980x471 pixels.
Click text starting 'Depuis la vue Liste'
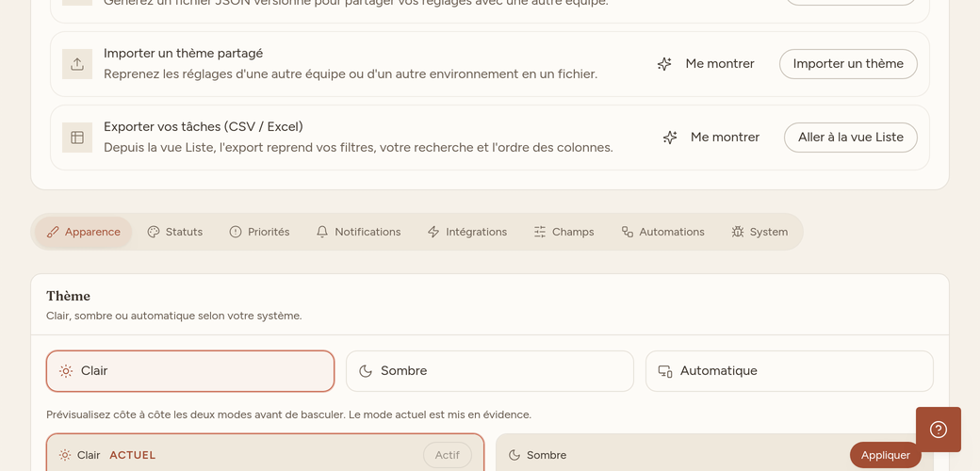(358, 148)
